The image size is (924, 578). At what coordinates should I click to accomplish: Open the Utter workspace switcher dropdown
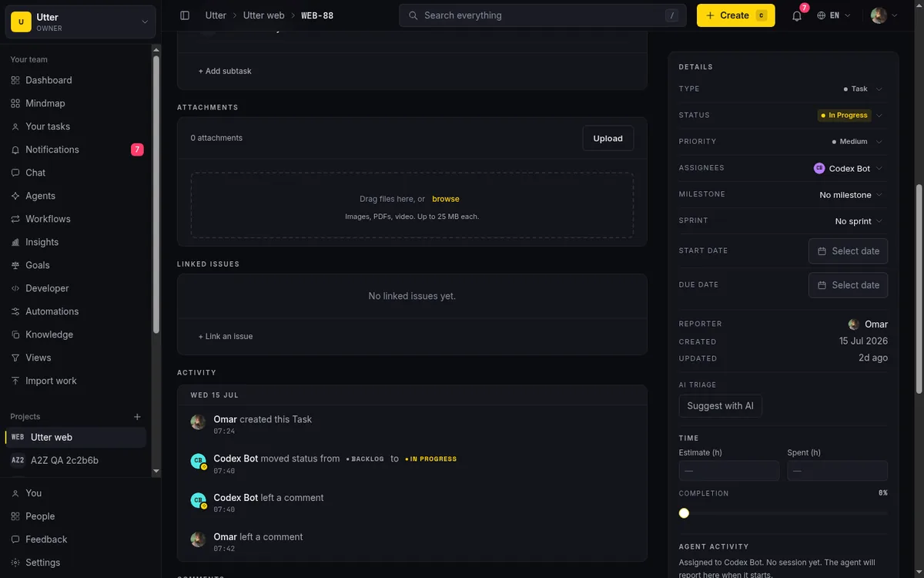click(x=81, y=22)
